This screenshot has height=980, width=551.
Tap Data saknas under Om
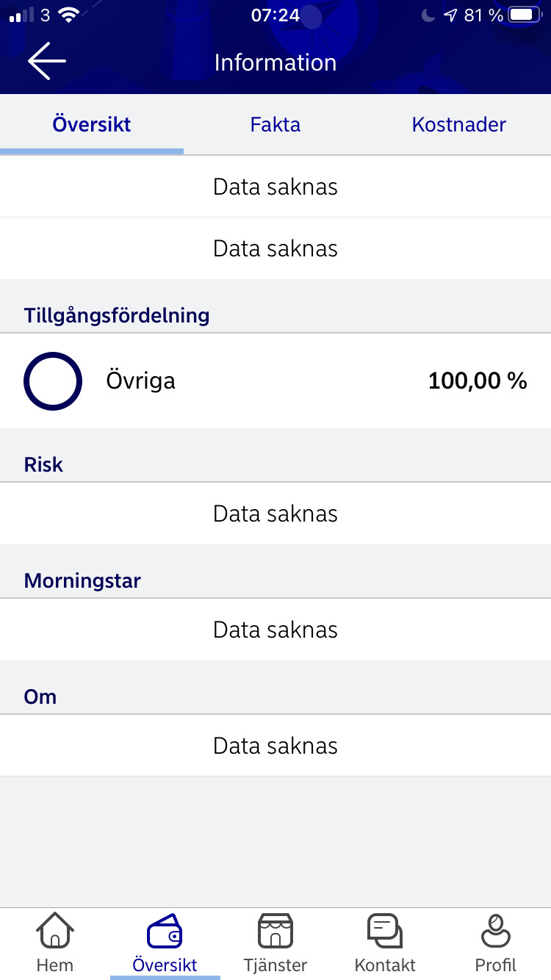click(275, 746)
